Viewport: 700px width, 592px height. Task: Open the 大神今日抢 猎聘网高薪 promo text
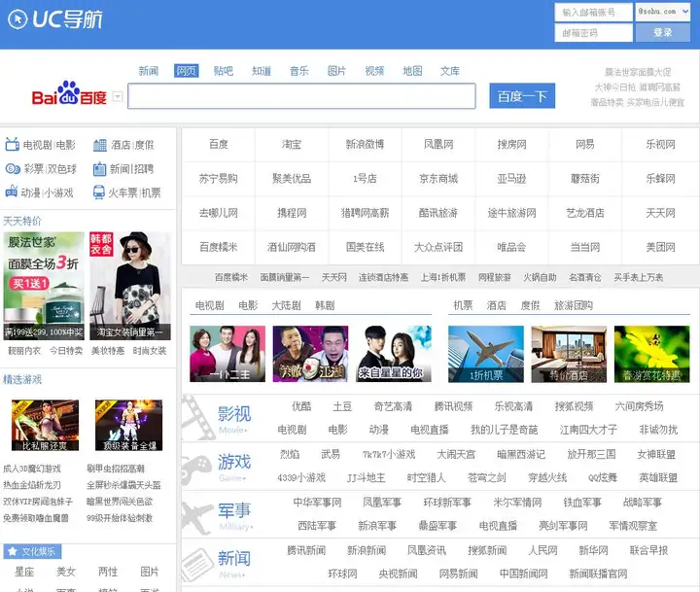pyautogui.click(x=637, y=87)
